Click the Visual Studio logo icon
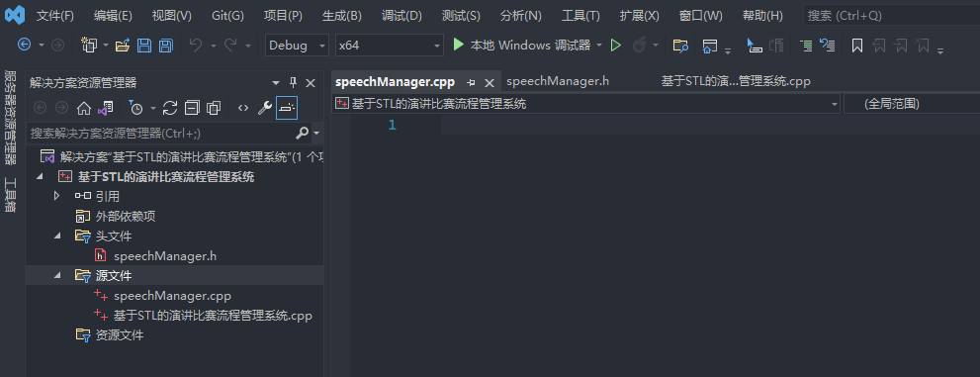 15,15
